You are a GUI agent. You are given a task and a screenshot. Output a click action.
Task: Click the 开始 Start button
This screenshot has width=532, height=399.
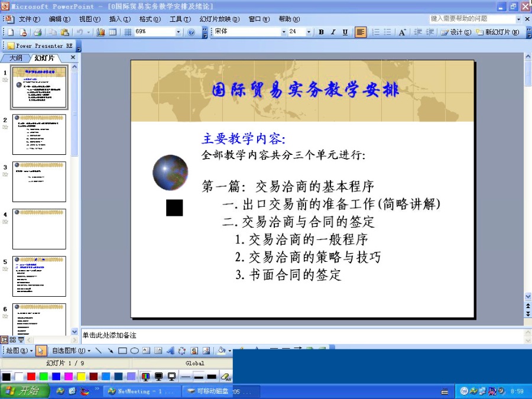click(x=24, y=391)
